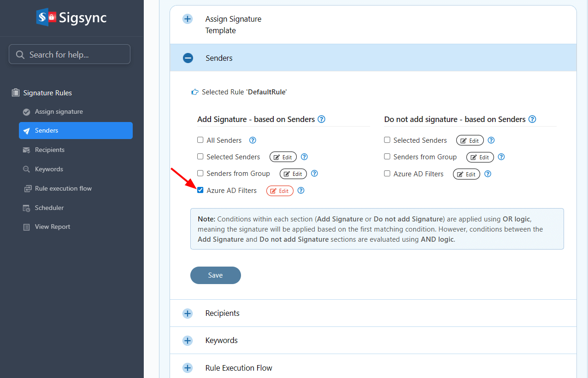Screen dimensions: 588x378
Task: Open Recipients in the sidebar menu
Action: coord(50,150)
